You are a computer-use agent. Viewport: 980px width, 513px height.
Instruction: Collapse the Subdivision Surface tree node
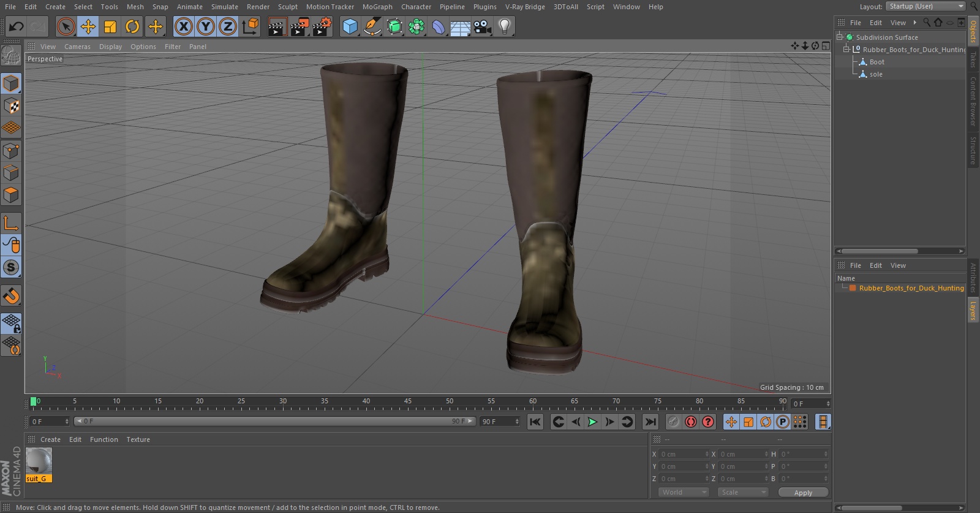(x=840, y=37)
